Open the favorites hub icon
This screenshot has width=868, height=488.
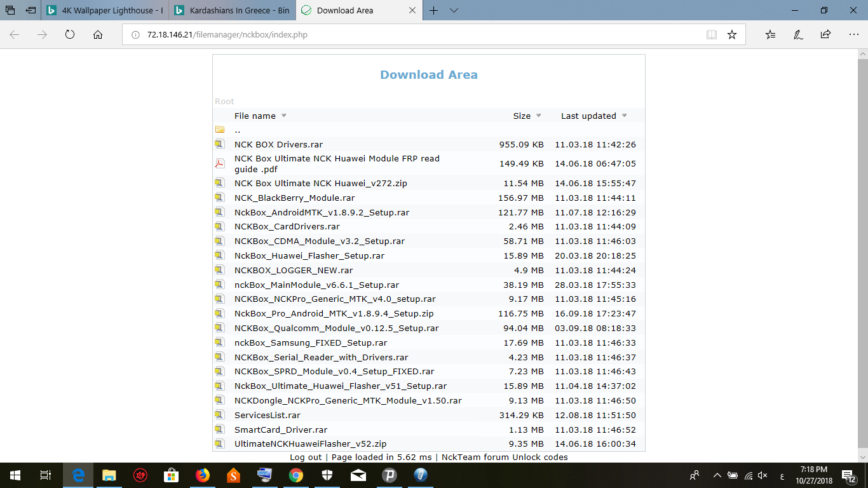[x=771, y=35]
